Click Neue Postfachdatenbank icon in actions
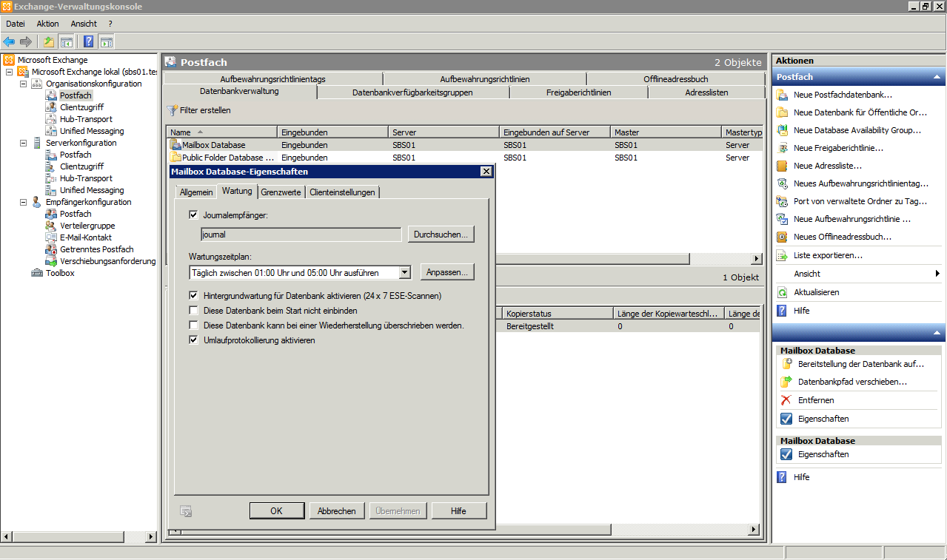The width and height of the screenshot is (947, 560). point(782,95)
